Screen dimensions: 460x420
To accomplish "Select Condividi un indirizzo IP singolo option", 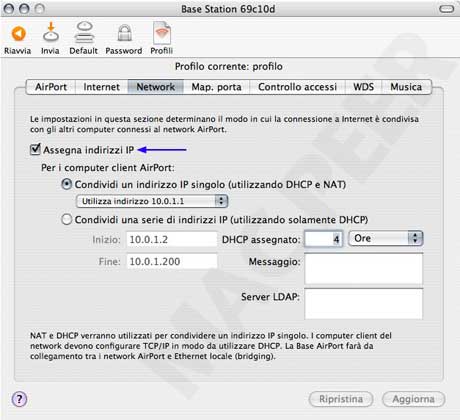I will pos(67,184).
